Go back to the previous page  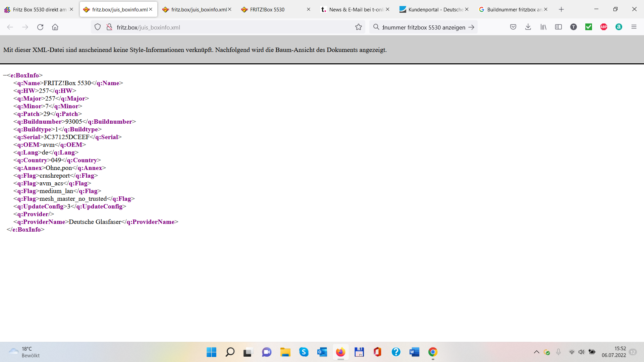pos(10,27)
